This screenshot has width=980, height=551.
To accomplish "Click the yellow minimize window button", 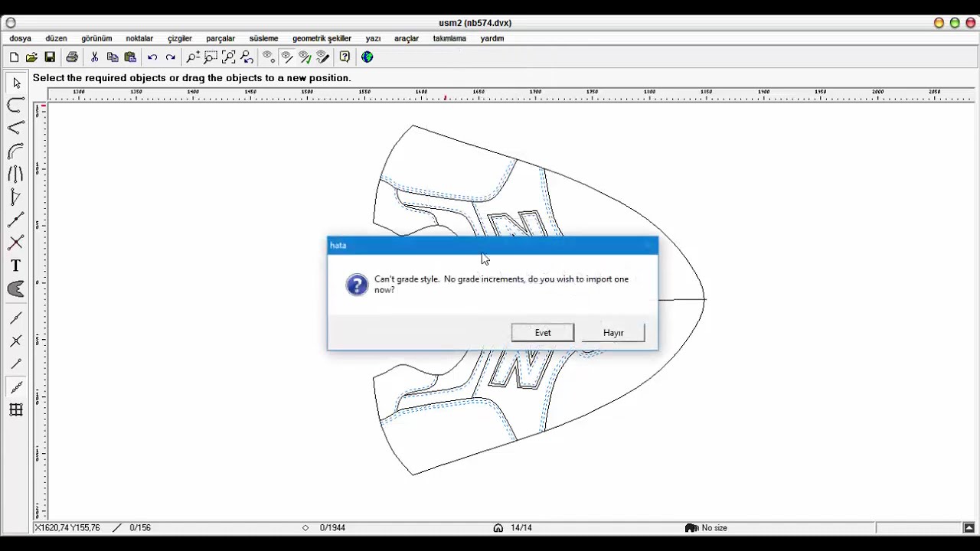I will tap(939, 23).
